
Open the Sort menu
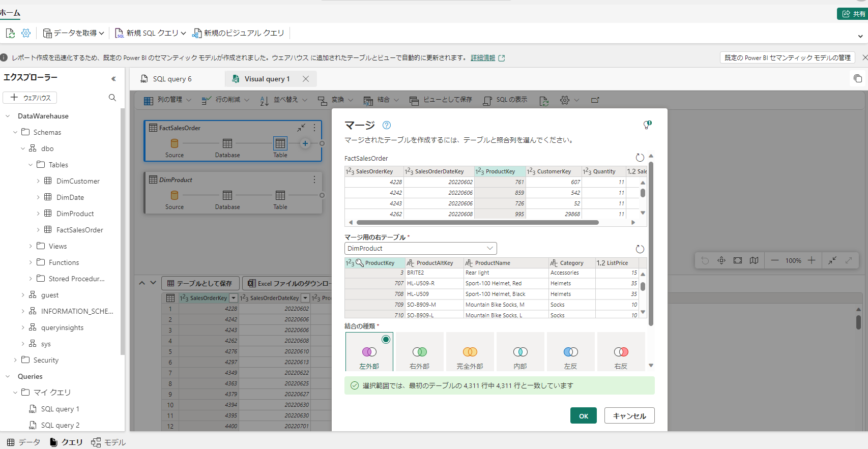[283, 100]
